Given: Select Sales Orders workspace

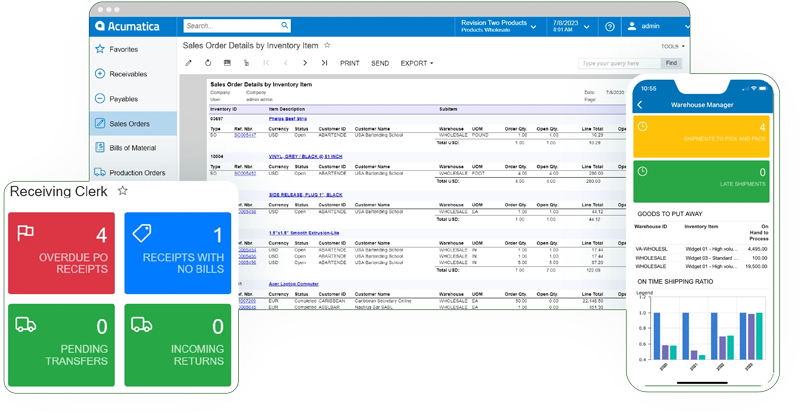Looking at the screenshot, I should pyautogui.click(x=133, y=124).
